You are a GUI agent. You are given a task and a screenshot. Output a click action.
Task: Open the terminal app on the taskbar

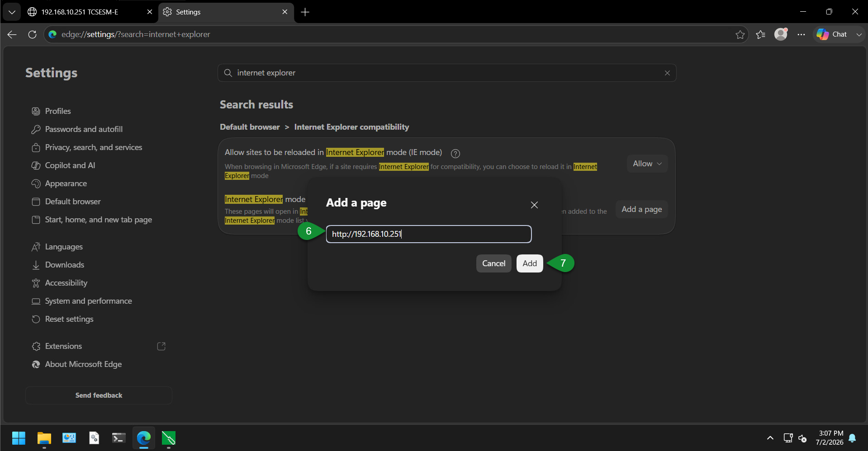[119, 438]
